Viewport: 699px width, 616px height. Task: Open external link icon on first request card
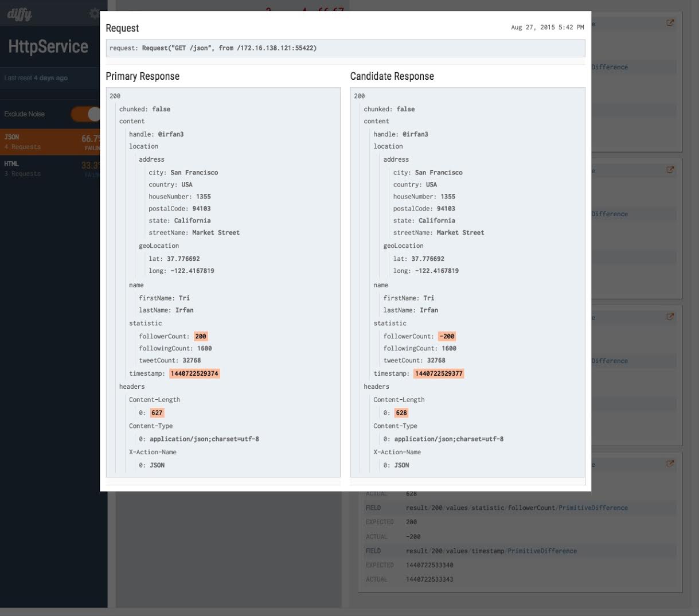670,23
